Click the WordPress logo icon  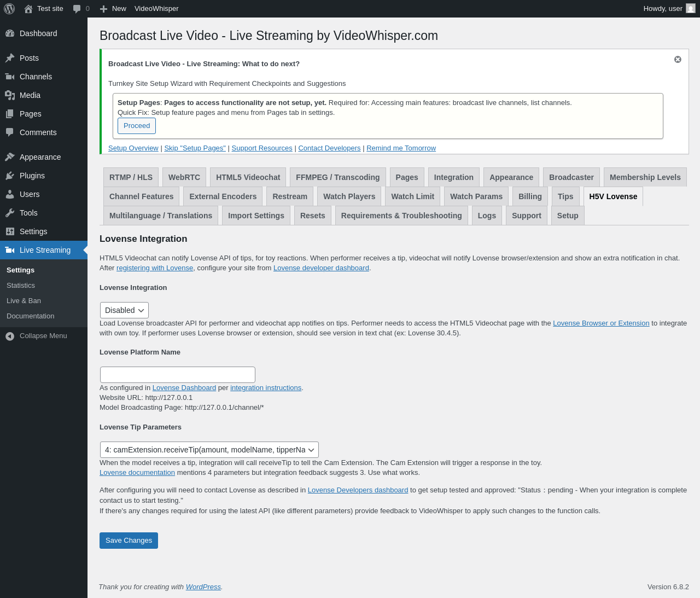point(9,9)
